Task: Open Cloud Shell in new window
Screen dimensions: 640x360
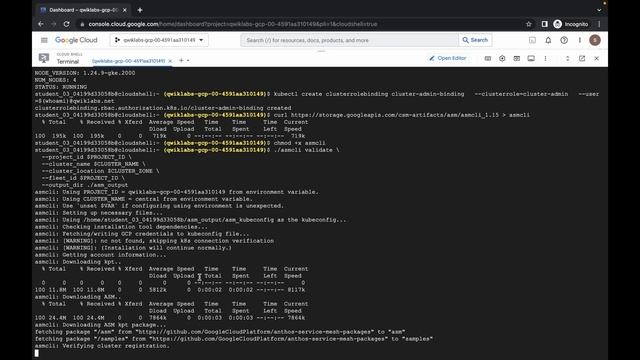Action: (x=582, y=58)
